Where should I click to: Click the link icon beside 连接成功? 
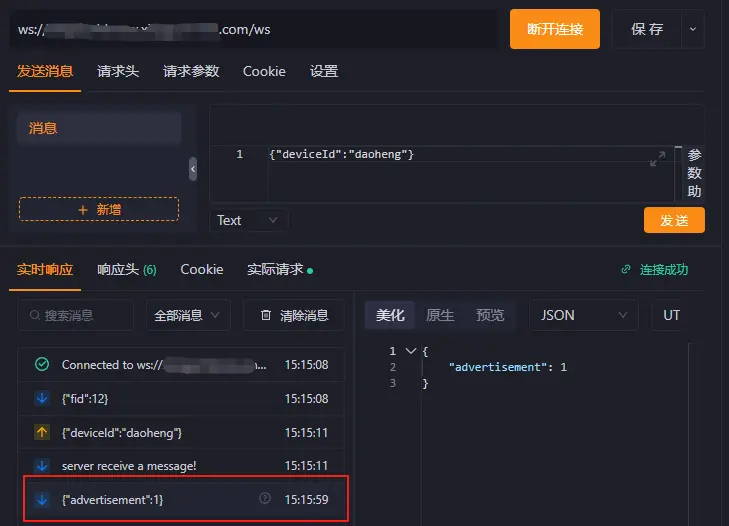click(x=626, y=269)
